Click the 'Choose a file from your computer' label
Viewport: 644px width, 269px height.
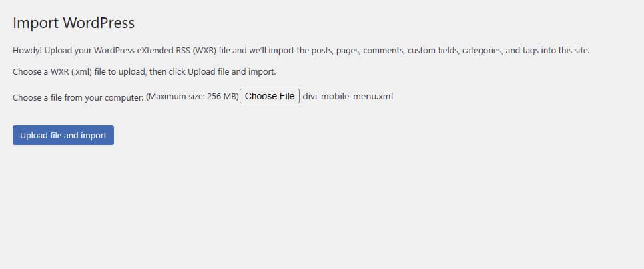click(x=78, y=97)
